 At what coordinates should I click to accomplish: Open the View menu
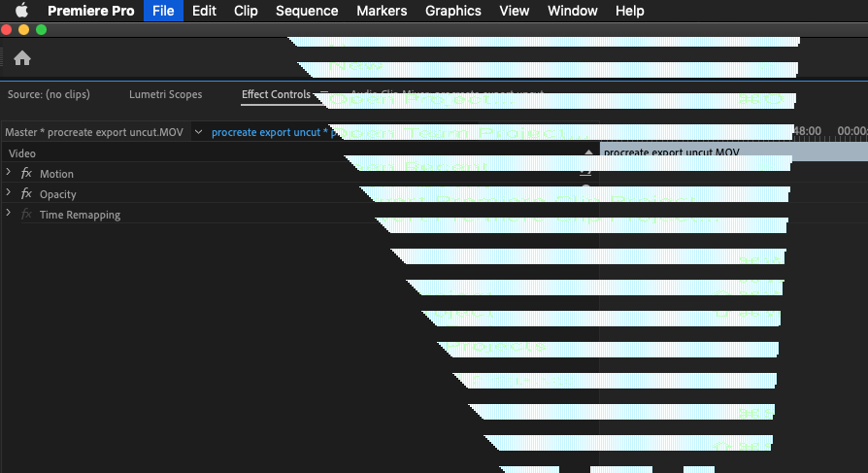tap(515, 11)
